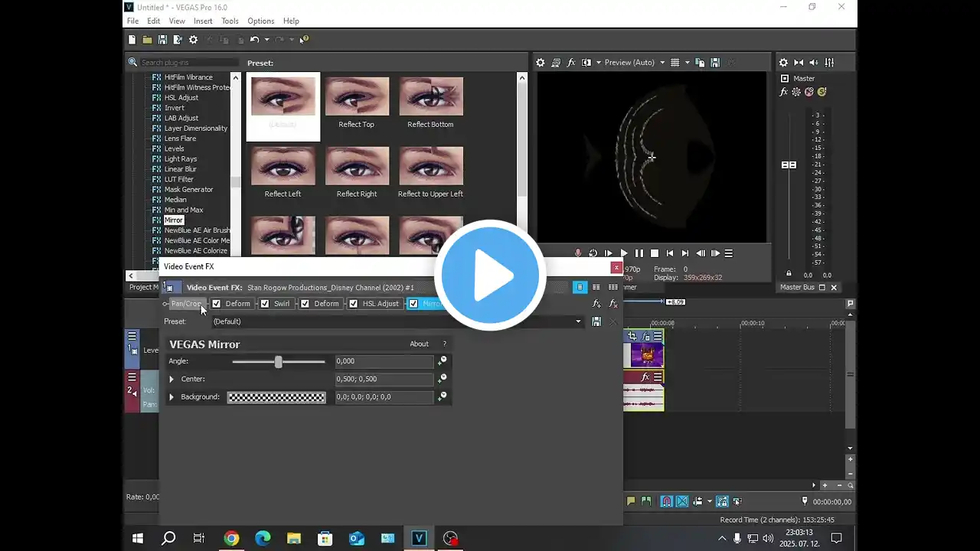Save the project using the floppy disk icon

162,40
